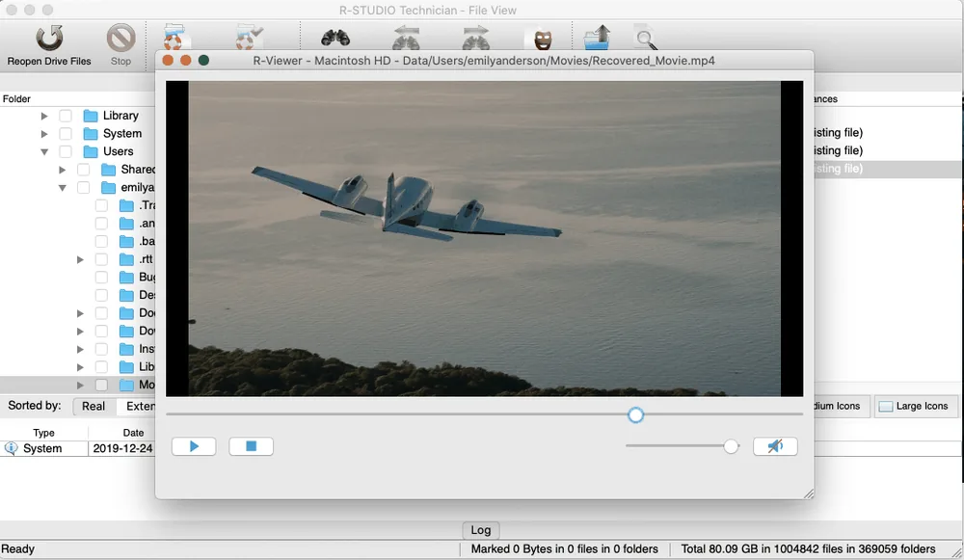The image size is (964, 560).
Task: Tick the emilya folder checkbox
Action: coord(84,188)
